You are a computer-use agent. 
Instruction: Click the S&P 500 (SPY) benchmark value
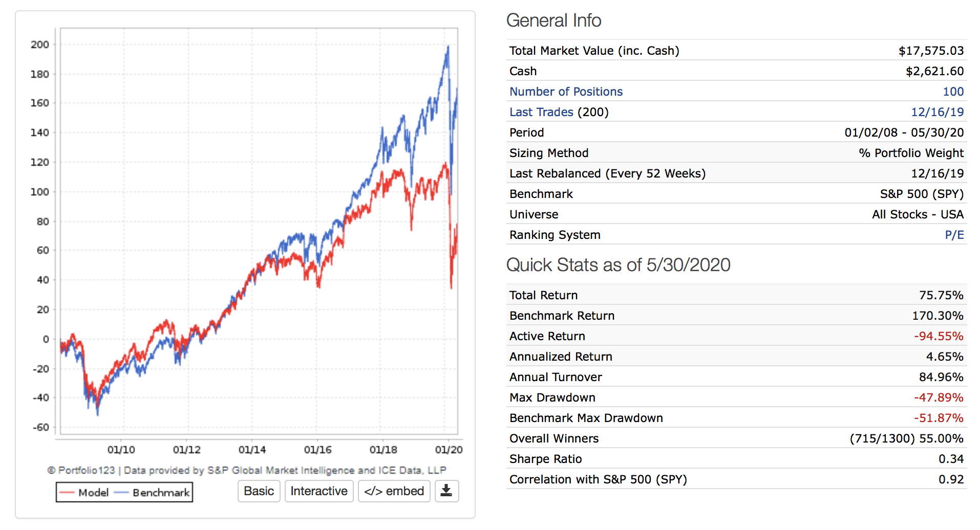pyautogui.click(x=921, y=194)
